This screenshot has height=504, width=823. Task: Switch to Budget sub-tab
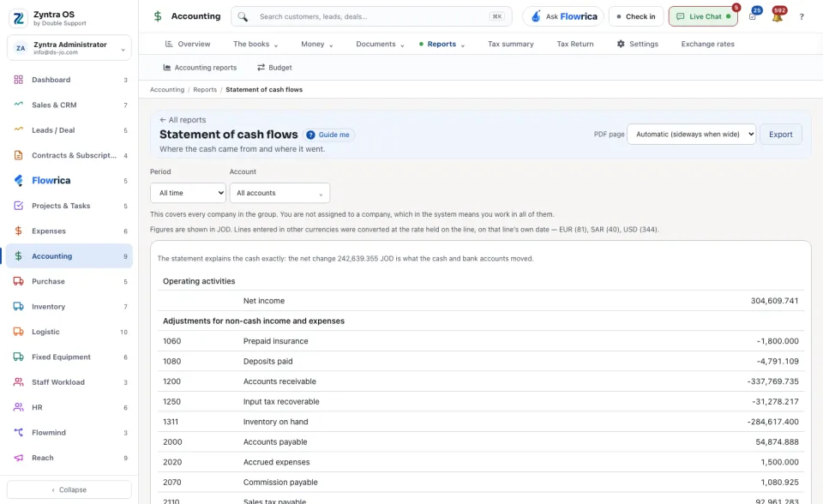(274, 68)
